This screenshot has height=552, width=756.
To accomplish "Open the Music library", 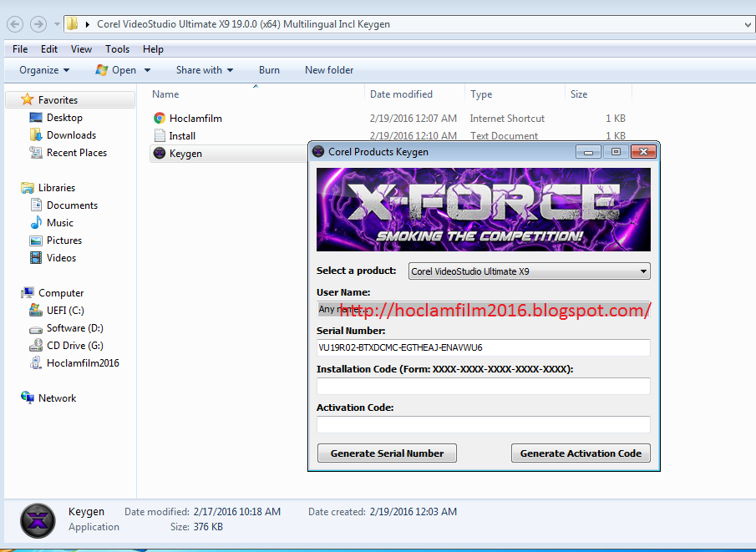I will click(x=60, y=223).
